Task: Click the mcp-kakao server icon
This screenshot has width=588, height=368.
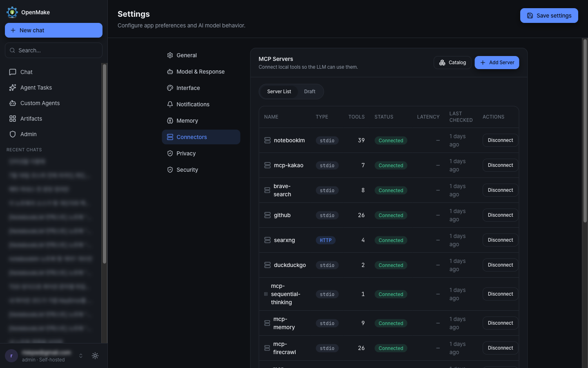Action: 267,165
